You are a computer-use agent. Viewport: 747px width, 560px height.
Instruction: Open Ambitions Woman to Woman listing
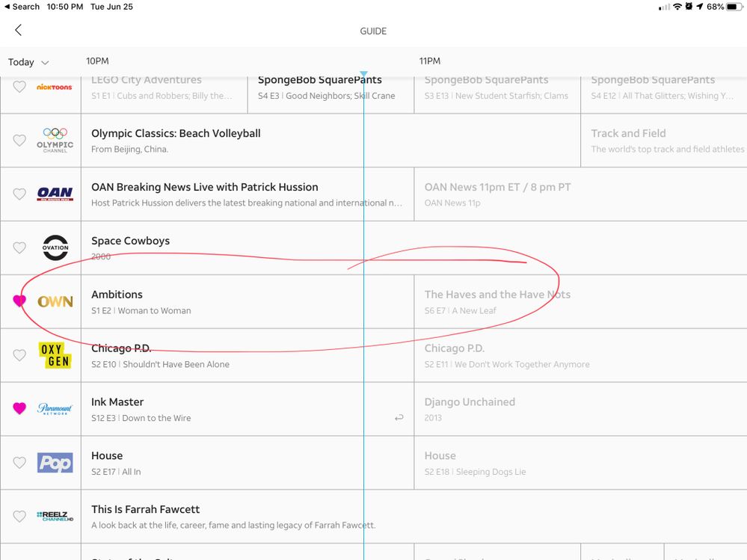tap(247, 301)
